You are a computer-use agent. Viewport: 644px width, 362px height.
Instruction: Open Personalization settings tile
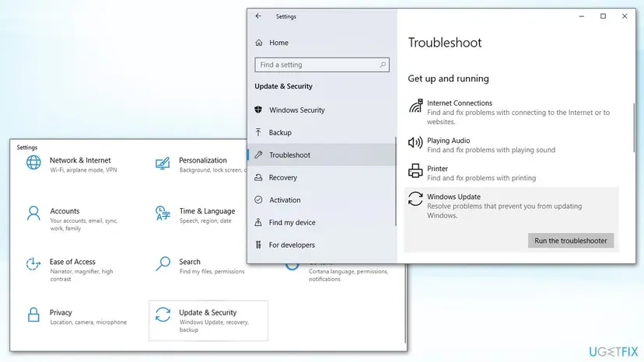click(x=200, y=164)
